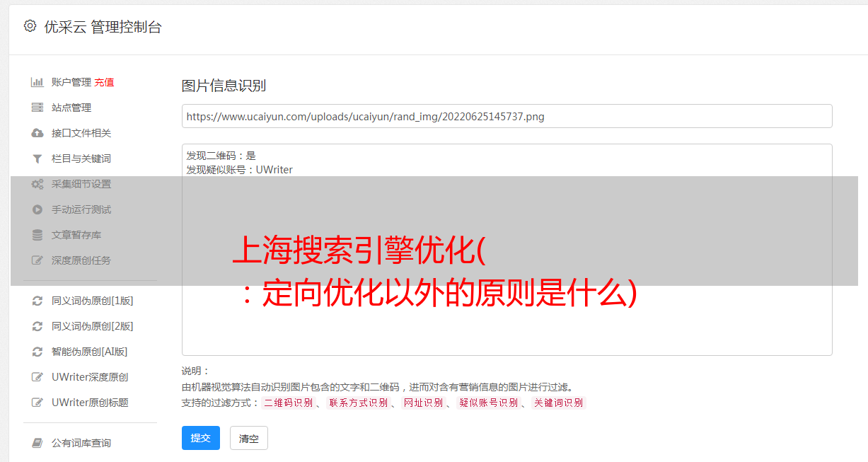868x462 pixels.
Task: Click the edit icon next to UWriter原创标题
Action: (x=37, y=403)
